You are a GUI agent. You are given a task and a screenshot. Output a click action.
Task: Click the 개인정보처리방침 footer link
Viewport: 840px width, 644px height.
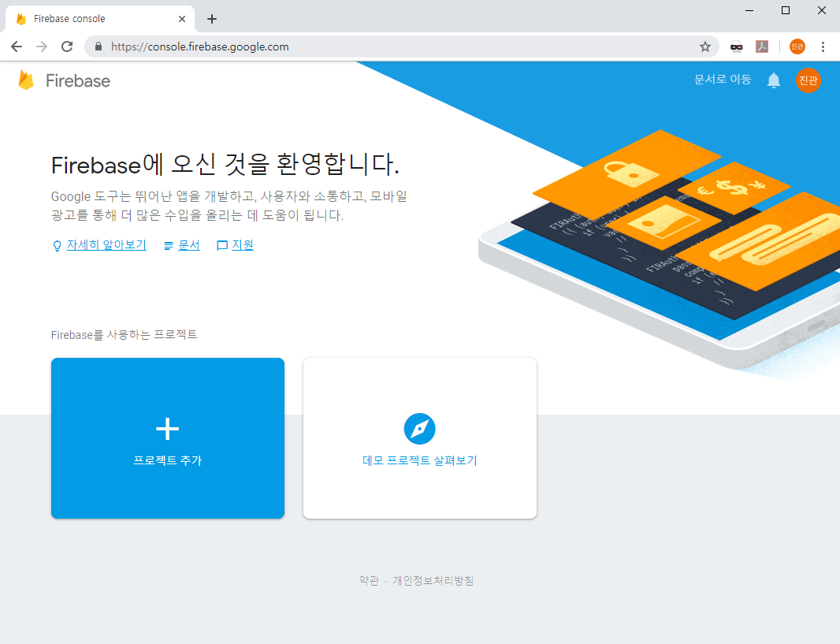[433, 581]
